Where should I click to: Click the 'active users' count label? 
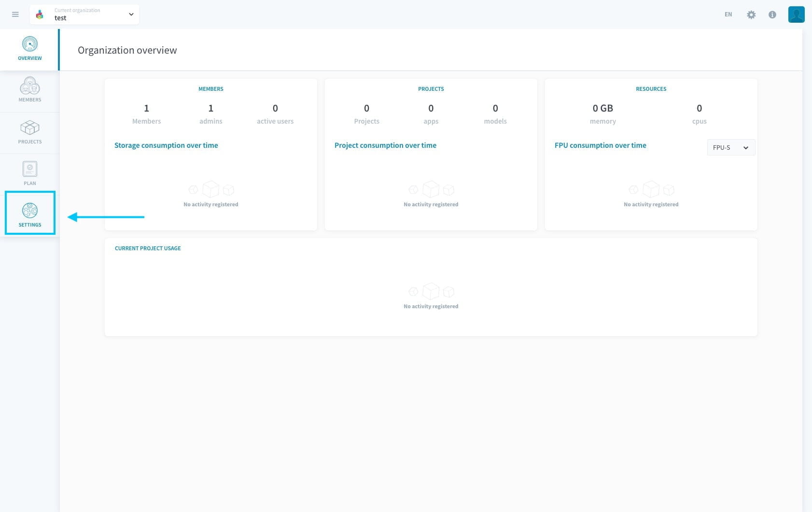(x=275, y=121)
